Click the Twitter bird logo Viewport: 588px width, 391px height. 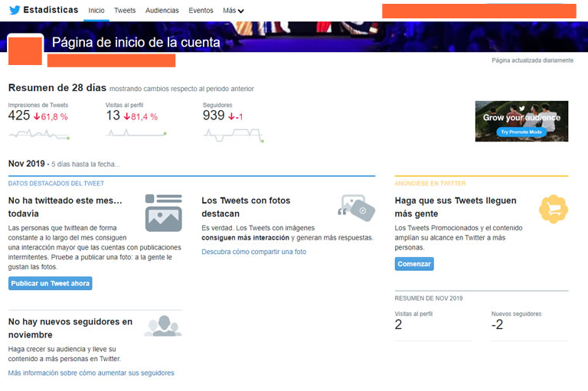tap(15, 10)
